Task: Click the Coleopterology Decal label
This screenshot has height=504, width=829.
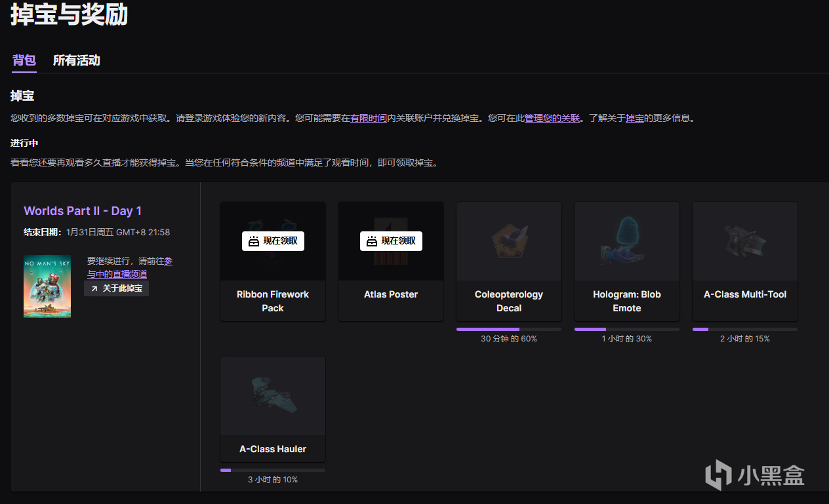Action: point(509,301)
